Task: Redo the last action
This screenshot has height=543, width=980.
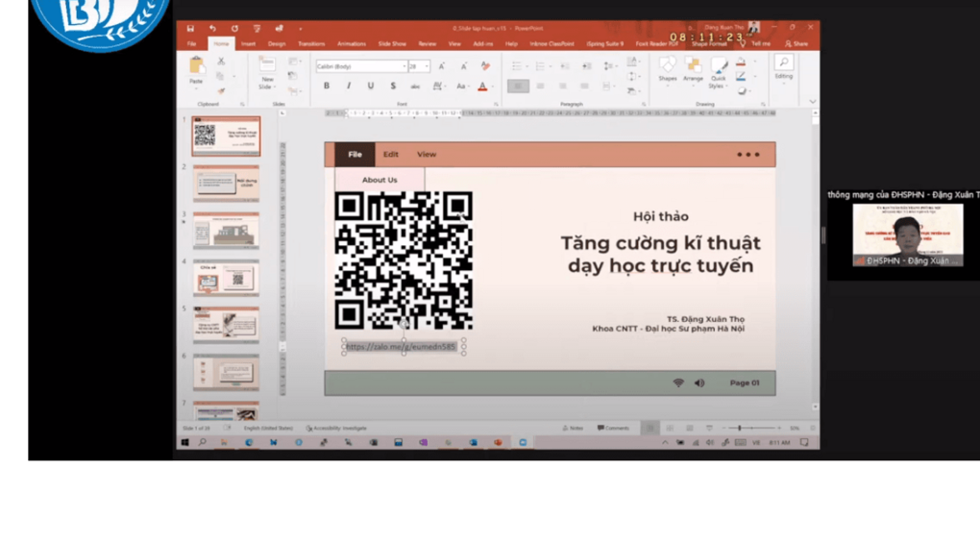Action: tap(234, 28)
